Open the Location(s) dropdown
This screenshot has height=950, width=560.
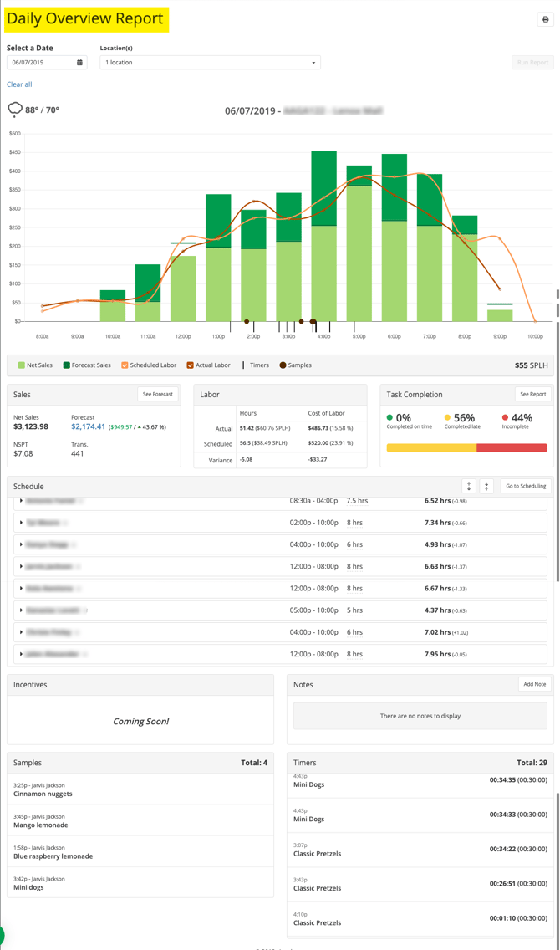[210, 63]
